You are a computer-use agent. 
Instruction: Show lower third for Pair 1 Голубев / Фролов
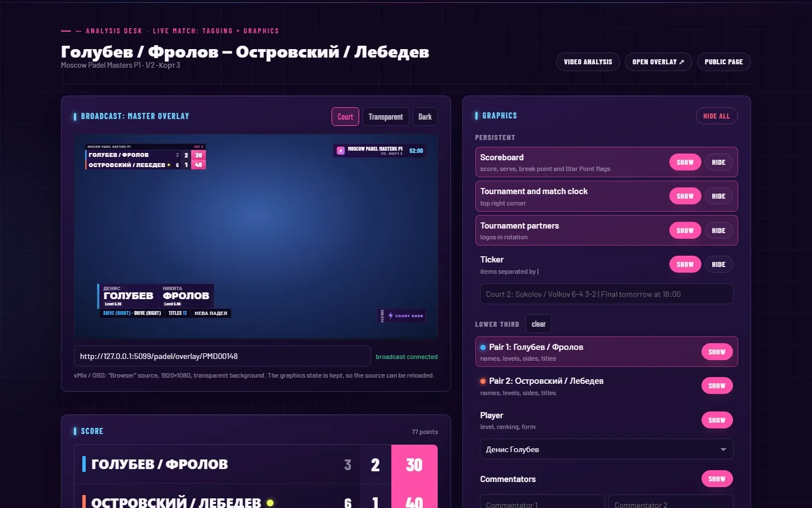(717, 352)
